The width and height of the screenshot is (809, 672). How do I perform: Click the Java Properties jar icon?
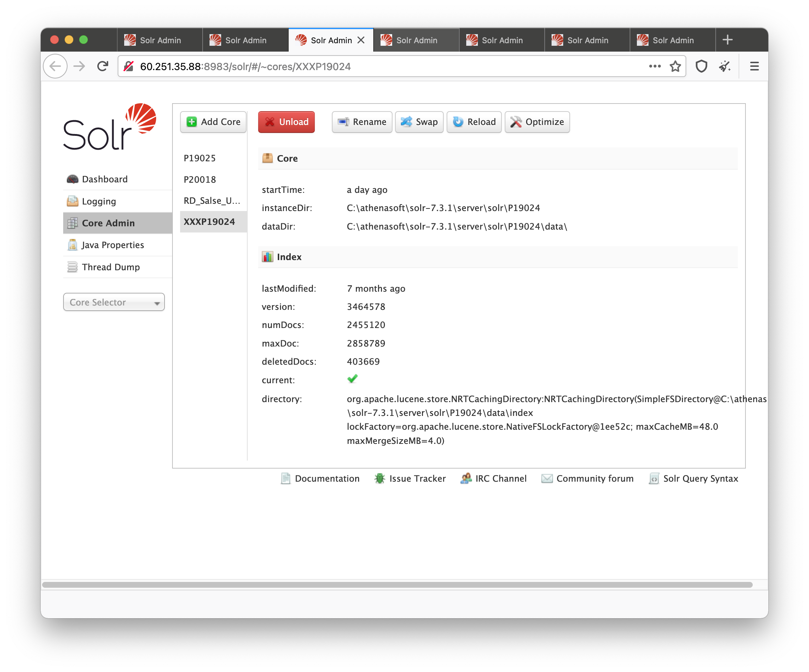point(72,245)
